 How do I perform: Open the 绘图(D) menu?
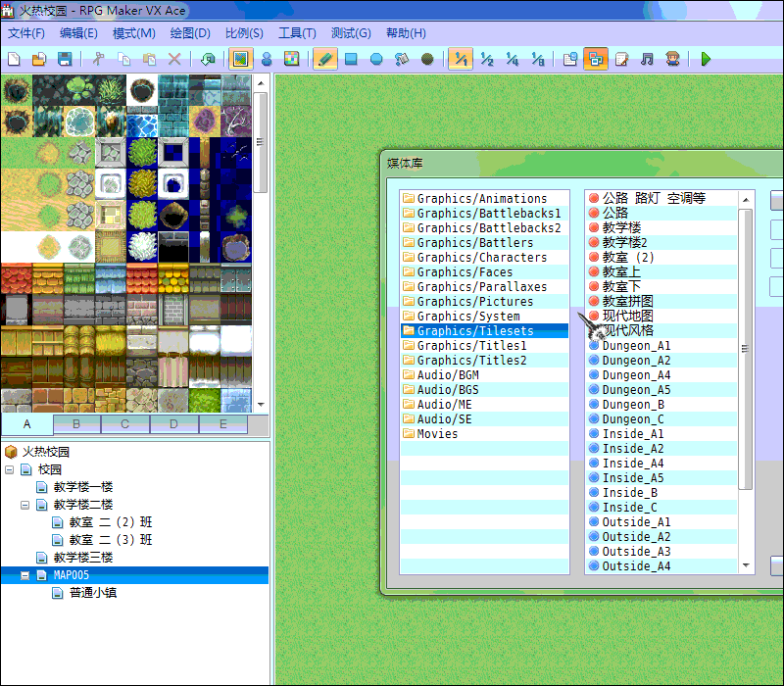190,33
